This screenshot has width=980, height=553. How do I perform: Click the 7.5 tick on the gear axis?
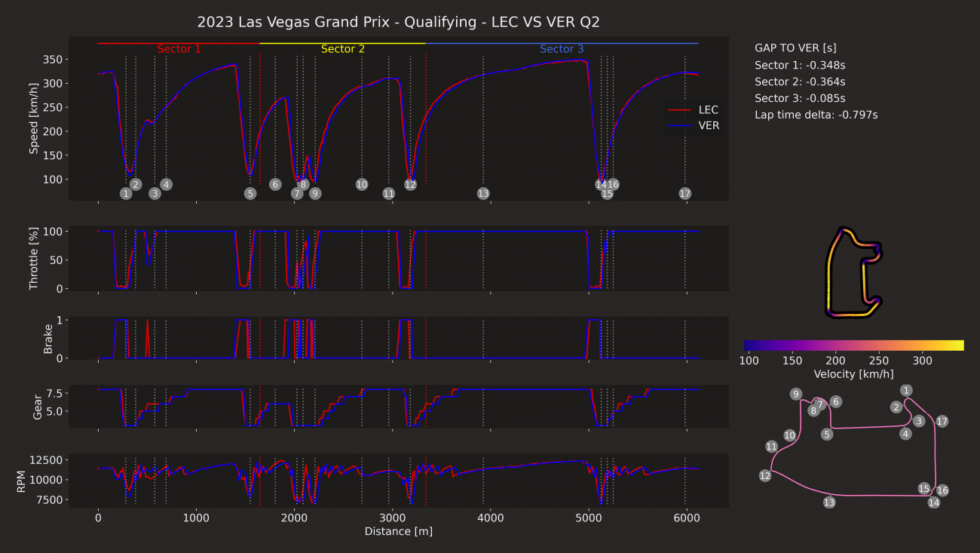click(x=54, y=393)
